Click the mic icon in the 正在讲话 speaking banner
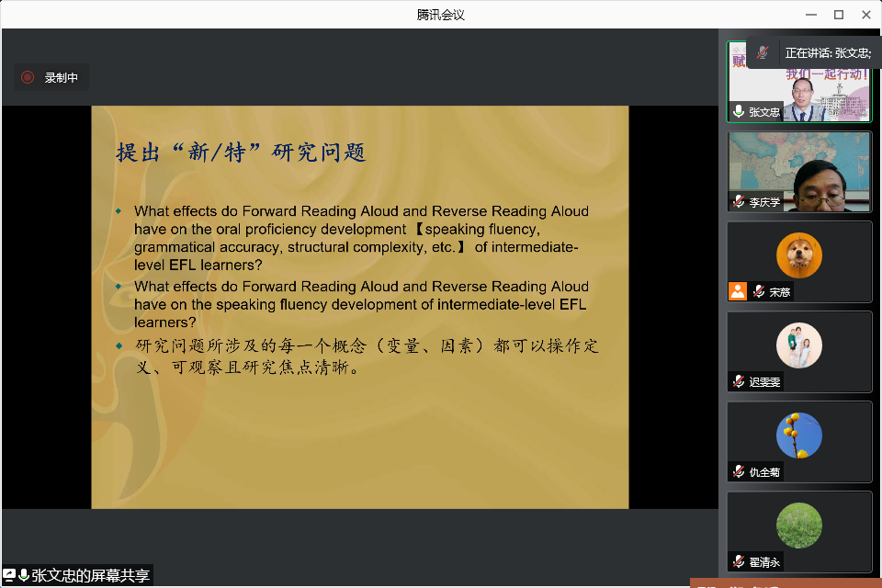882x588 pixels. pos(763,53)
